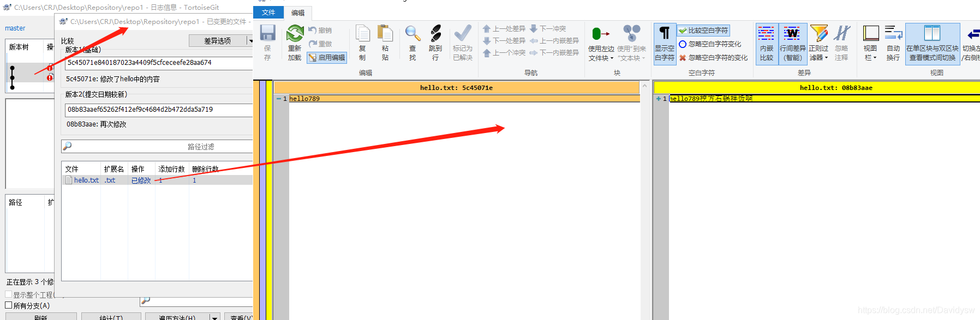This screenshot has height=320, width=980.
Task: Click version 1 hash field 5c45071e84
Action: pos(159,63)
